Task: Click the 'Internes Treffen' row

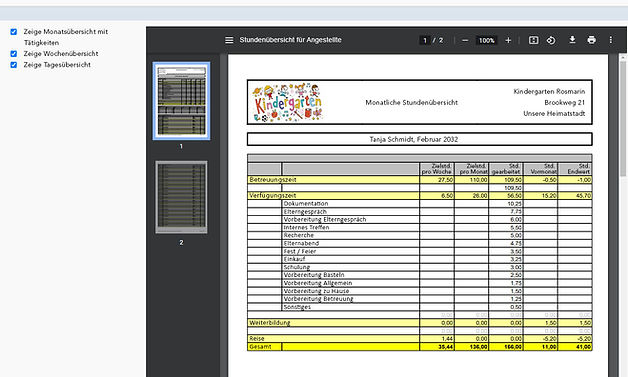Action: coord(420,228)
